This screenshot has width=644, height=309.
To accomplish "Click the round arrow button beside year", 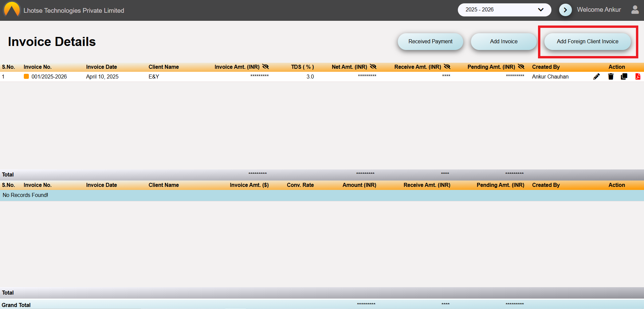I will pos(566,10).
